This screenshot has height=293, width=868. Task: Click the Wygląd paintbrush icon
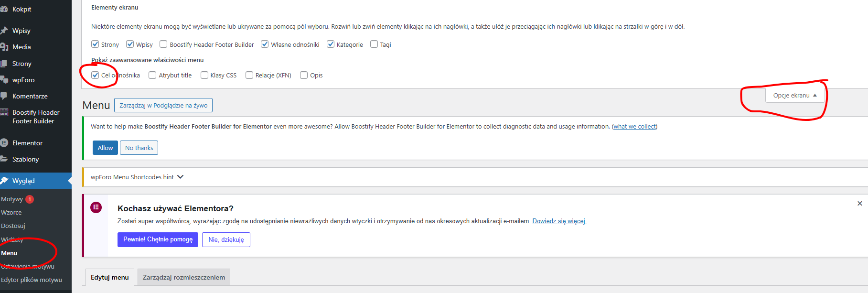(x=4, y=181)
